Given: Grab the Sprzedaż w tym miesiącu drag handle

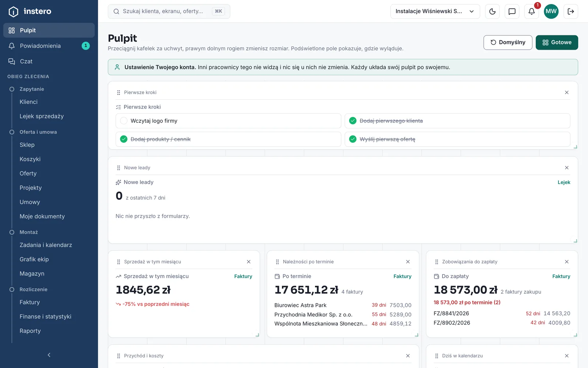Looking at the screenshot, I should (118, 262).
